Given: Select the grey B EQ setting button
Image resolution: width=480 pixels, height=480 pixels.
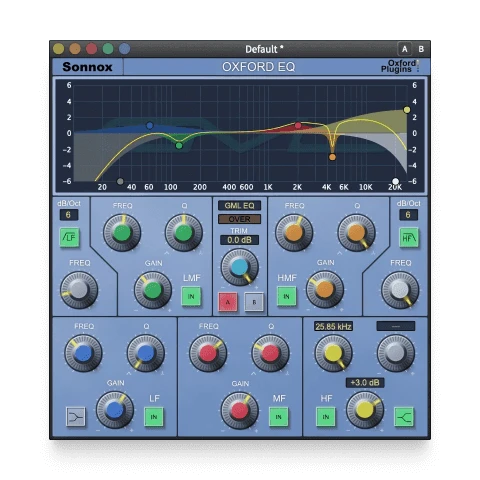Looking at the screenshot, I should point(254,302).
